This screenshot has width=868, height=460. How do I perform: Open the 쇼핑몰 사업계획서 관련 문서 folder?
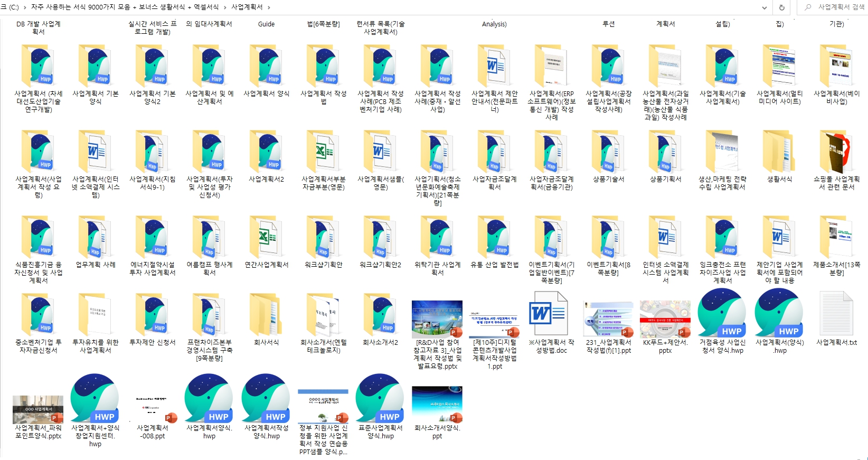[x=836, y=152]
